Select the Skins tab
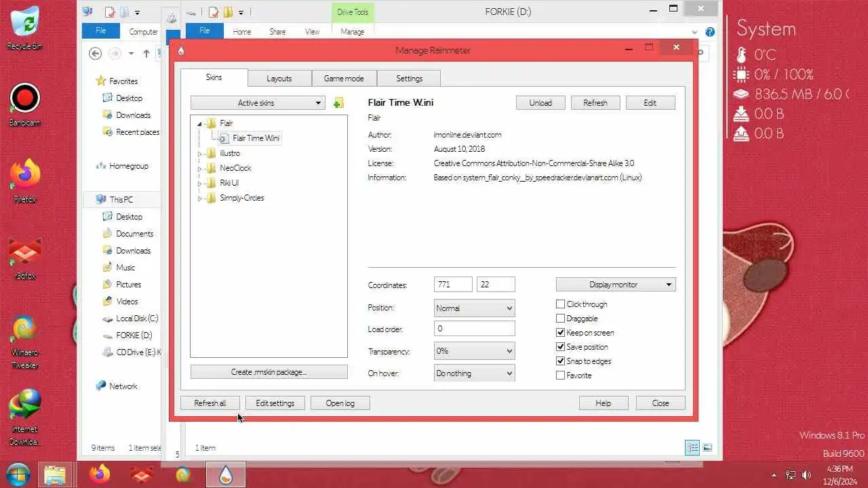This screenshot has height=488, width=868. [214, 77]
